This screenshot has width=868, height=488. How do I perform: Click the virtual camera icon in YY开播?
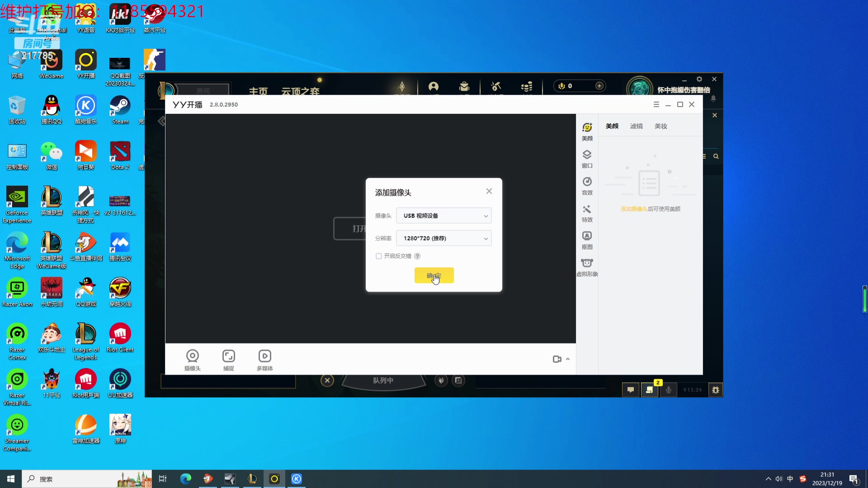tap(557, 359)
